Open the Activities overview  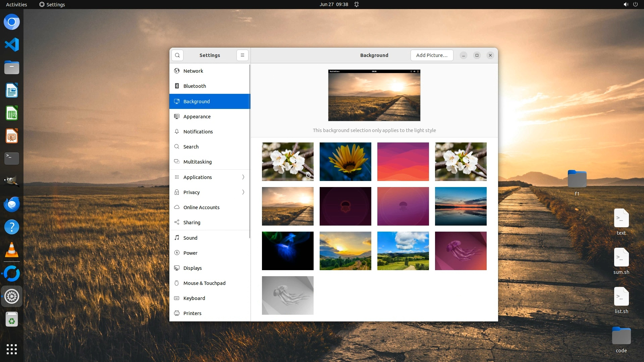16,4
